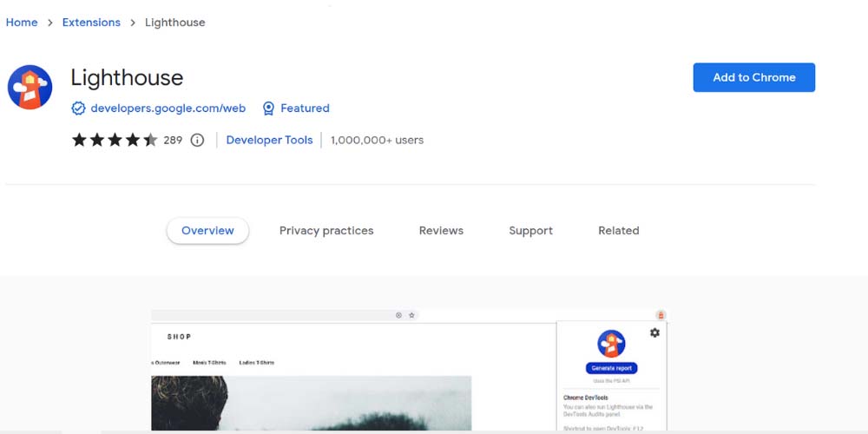Click Ladies T-Shirts in the preview
Screen dimensions: 868x434
(256, 363)
